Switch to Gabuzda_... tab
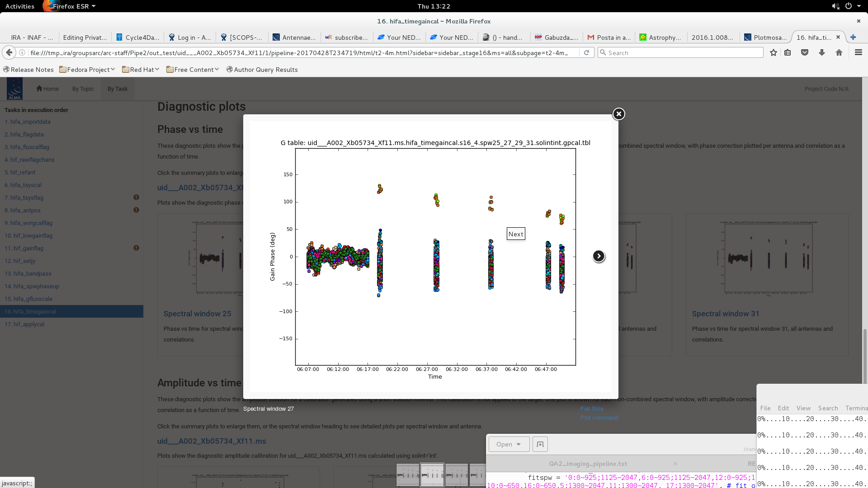The image size is (868, 488). click(557, 38)
